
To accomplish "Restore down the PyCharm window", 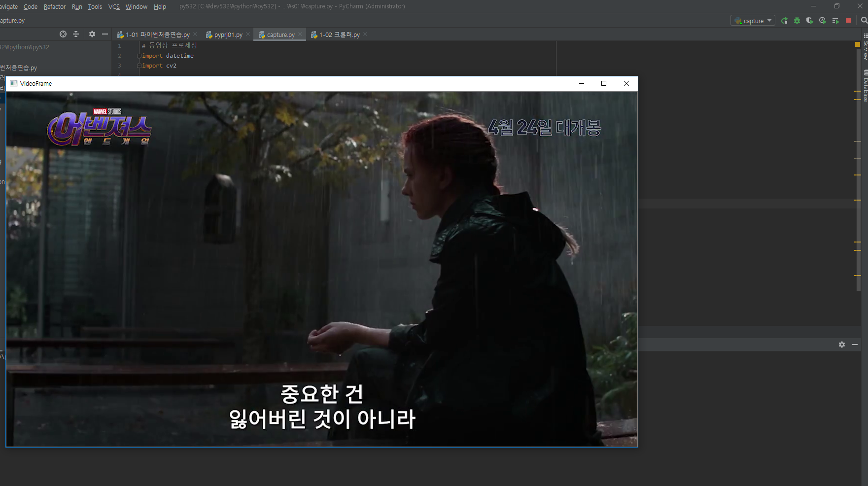I will click(x=836, y=6).
